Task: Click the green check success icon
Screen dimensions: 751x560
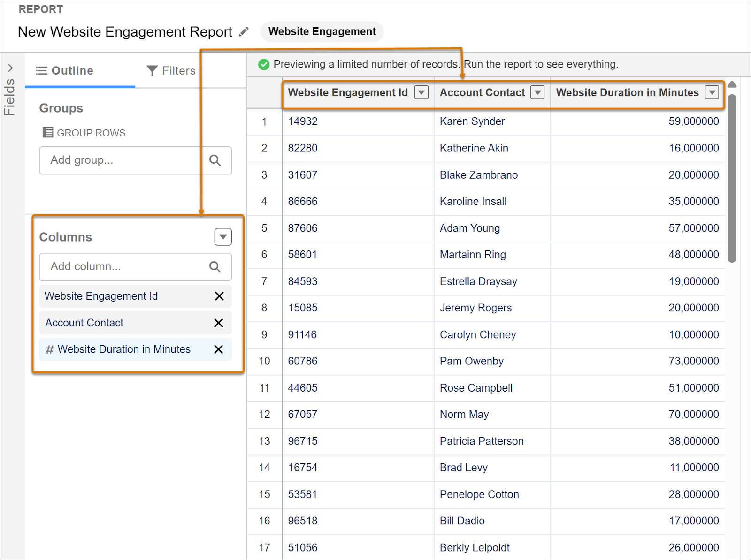Action: point(264,64)
